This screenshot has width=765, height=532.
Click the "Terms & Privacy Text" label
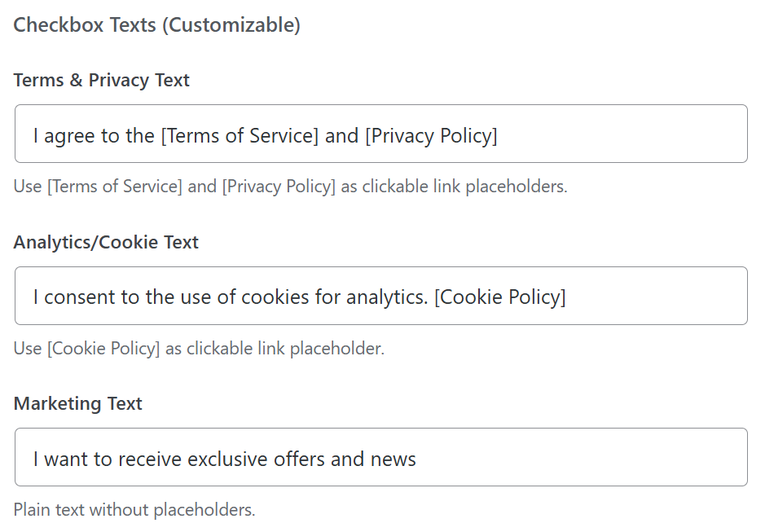click(x=102, y=81)
